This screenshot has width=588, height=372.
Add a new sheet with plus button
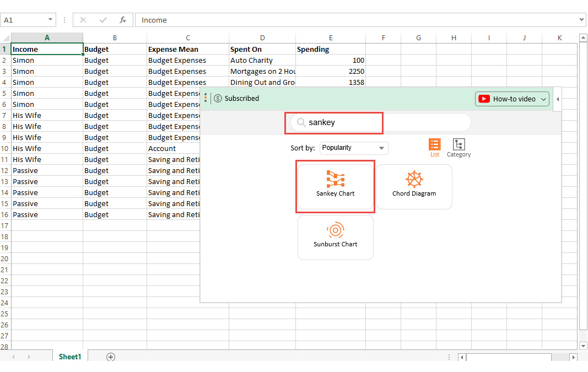click(x=111, y=357)
